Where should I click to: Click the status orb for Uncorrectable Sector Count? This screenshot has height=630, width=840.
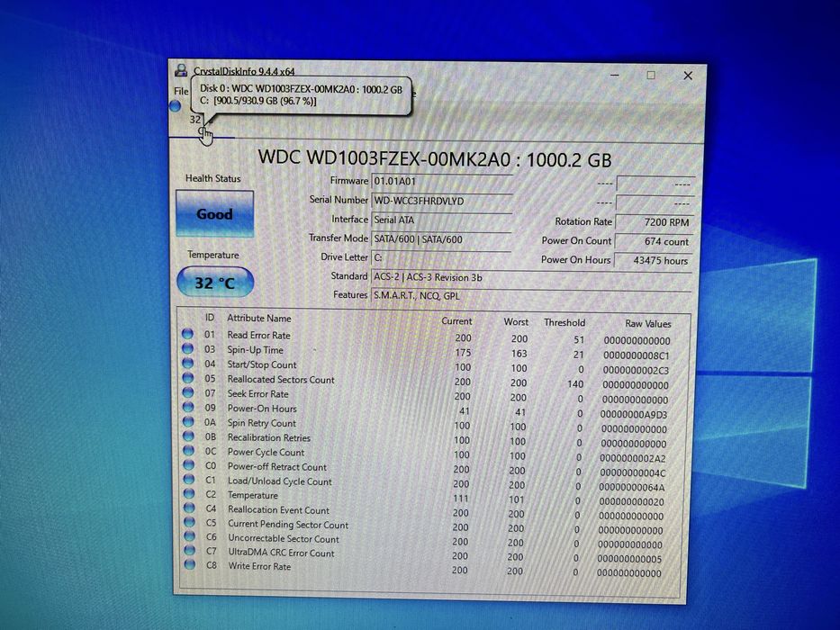coord(189,535)
